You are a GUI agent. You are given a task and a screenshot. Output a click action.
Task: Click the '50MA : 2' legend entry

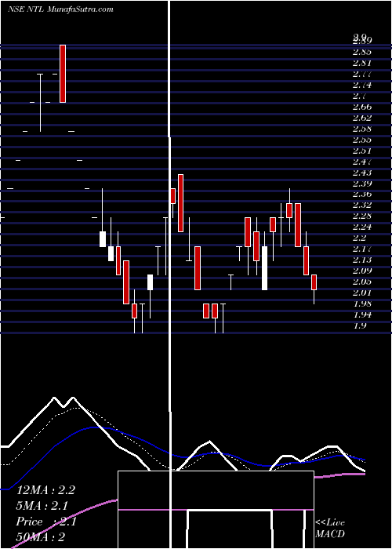41,536
